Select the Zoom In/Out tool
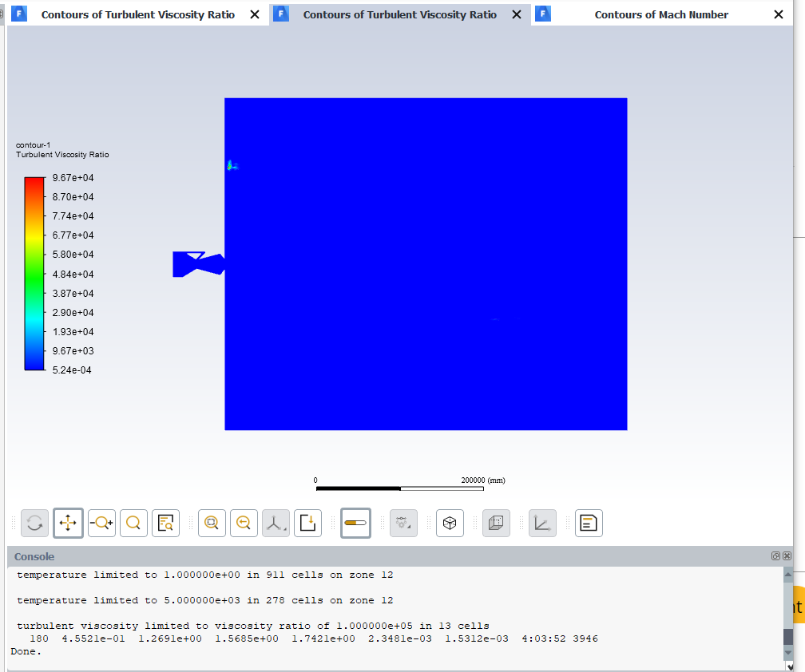The height and width of the screenshot is (672, 805). click(101, 524)
